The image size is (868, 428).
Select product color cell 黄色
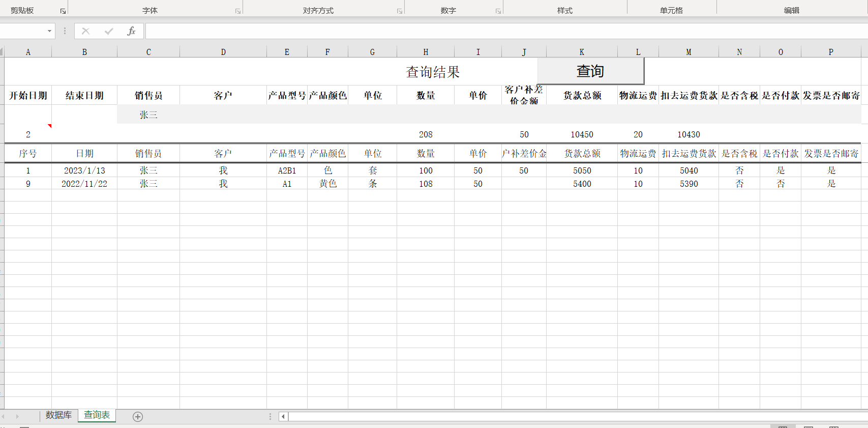click(327, 184)
